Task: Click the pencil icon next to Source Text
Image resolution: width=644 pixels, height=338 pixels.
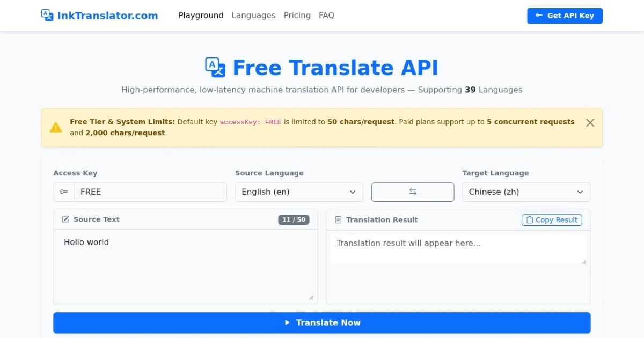Action: click(x=65, y=219)
